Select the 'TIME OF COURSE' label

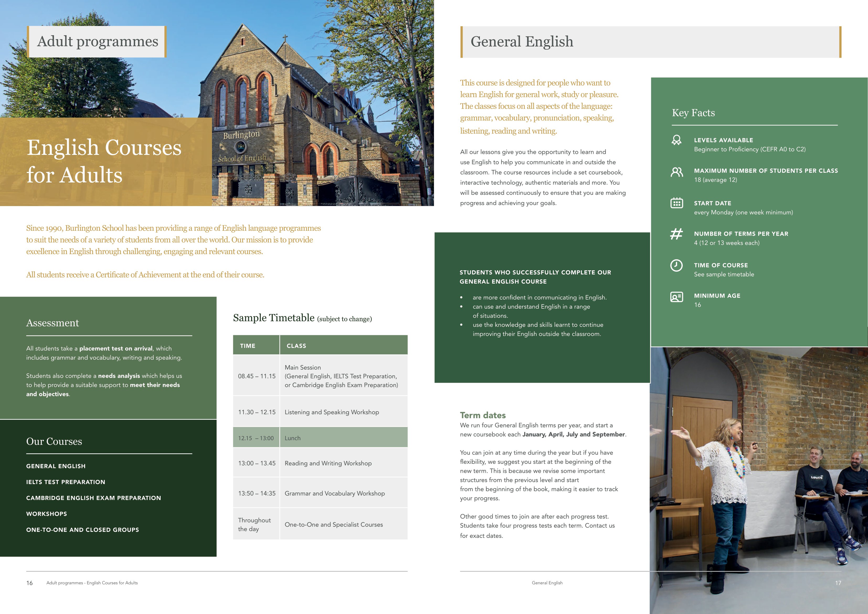(721, 265)
